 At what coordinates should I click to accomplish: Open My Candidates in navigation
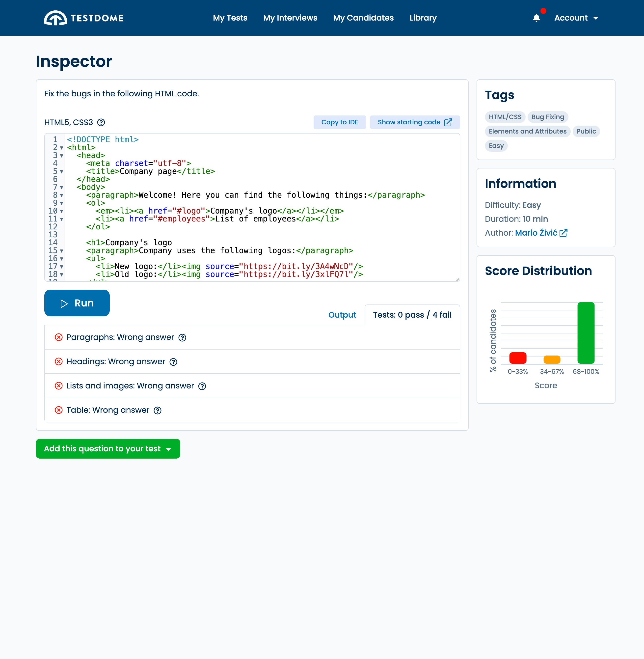pos(363,18)
